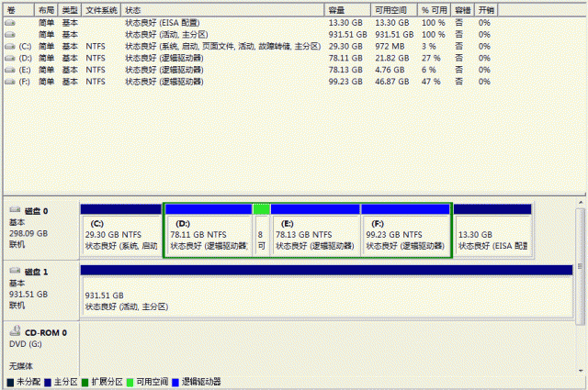Sort by the 可用空间 column header
Viewport: 588px width, 390px height.
click(x=394, y=10)
